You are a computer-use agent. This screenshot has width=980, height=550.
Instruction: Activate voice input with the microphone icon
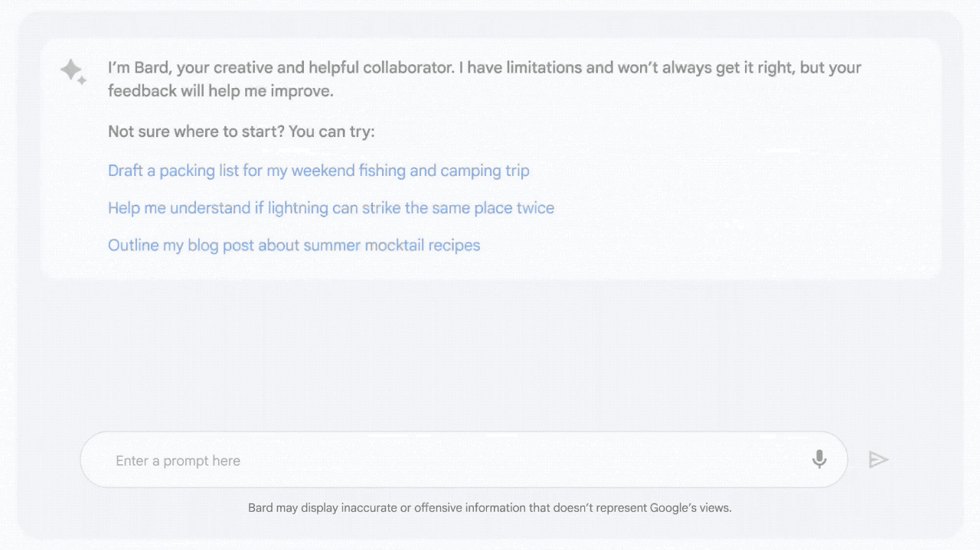(818, 459)
